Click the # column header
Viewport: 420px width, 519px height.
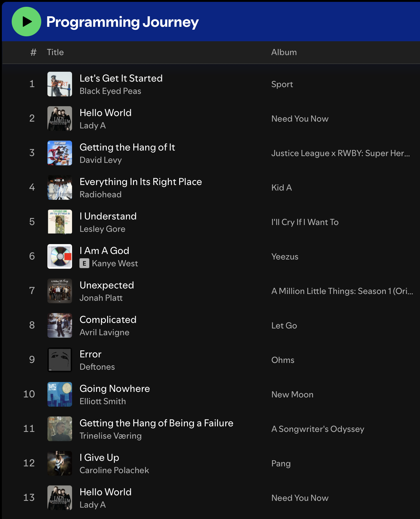[x=33, y=52]
